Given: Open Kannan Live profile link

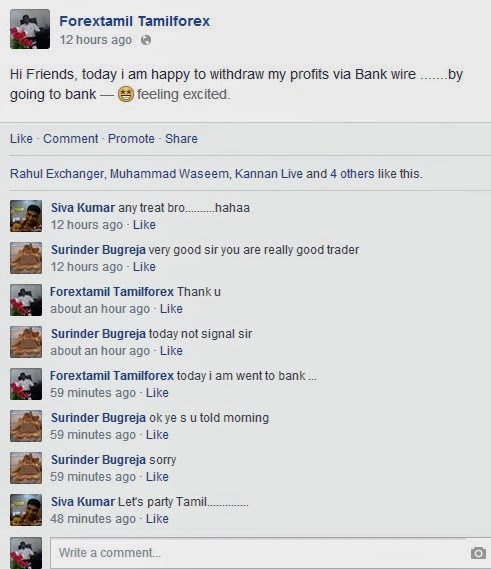Looking at the screenshot, I should click(x=269, y=174).
